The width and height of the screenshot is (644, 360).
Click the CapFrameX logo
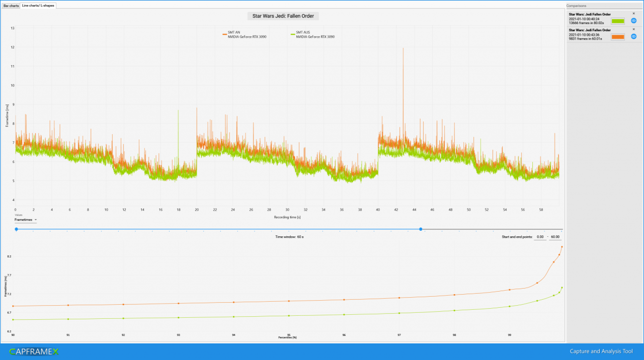tap(34, 351)
